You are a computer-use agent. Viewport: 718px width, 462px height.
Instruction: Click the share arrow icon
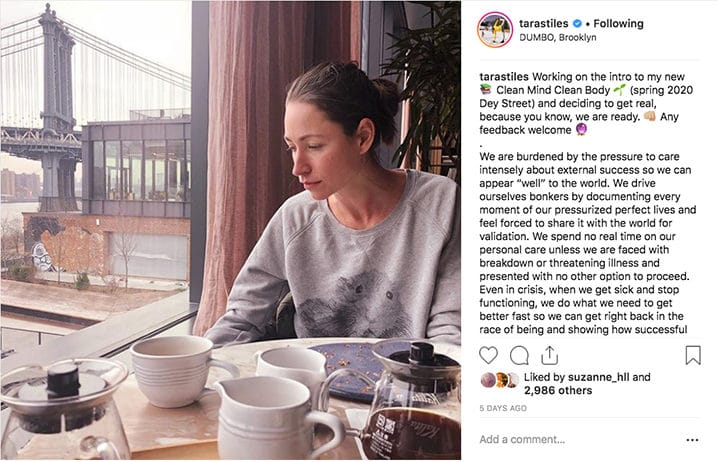coord(549,355)
